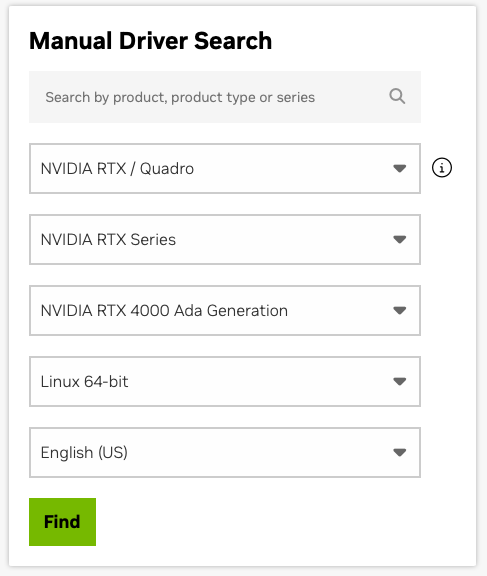Open the NVIDIA RTX / Quadro dropdown
The width and height of the screenshot is (487, 576).
click(225, 169)
